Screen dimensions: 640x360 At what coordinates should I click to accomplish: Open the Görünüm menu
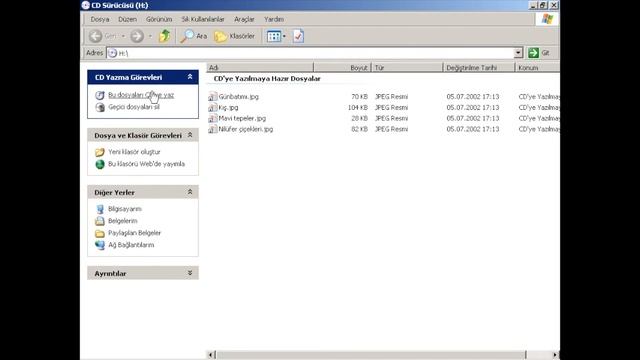(159, 19)
